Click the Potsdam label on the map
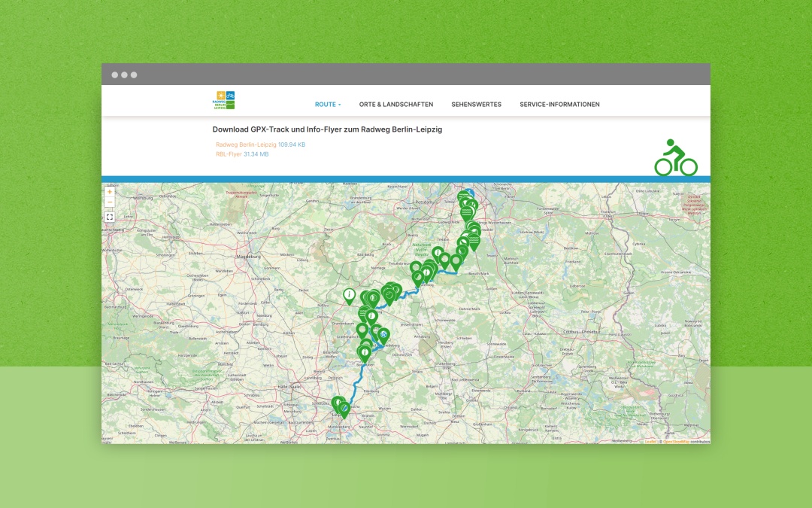Viewport: 812px width, 508px height. [423, 202]
